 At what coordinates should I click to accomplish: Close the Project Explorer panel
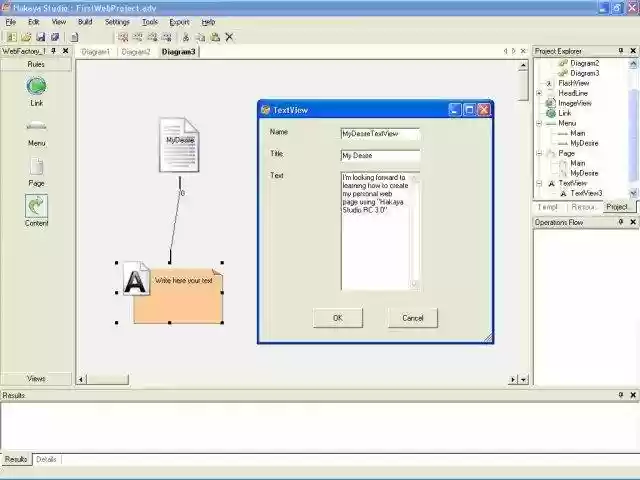coord(633,51)
